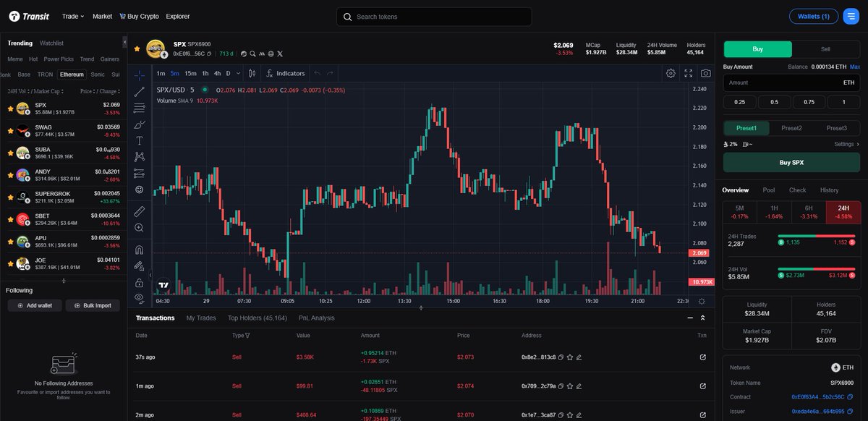Select the trend line drawing tool

coord(140,91)
